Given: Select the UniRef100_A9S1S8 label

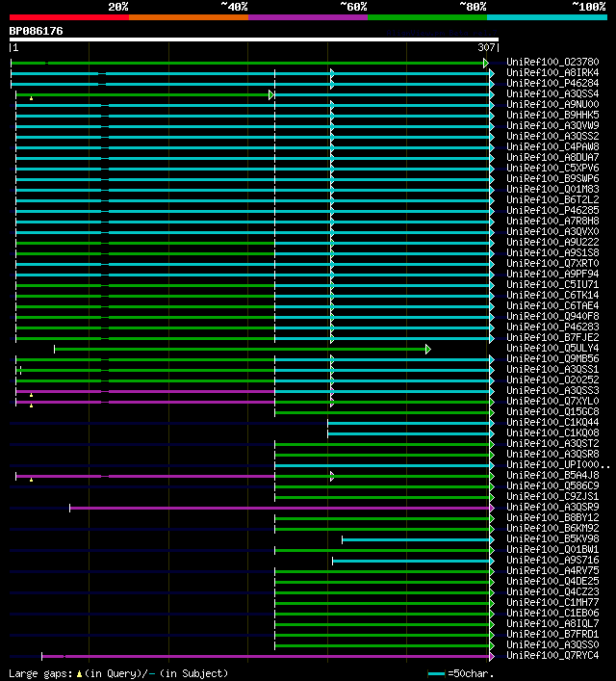Looking at the screenshot, I should (552, 252).
